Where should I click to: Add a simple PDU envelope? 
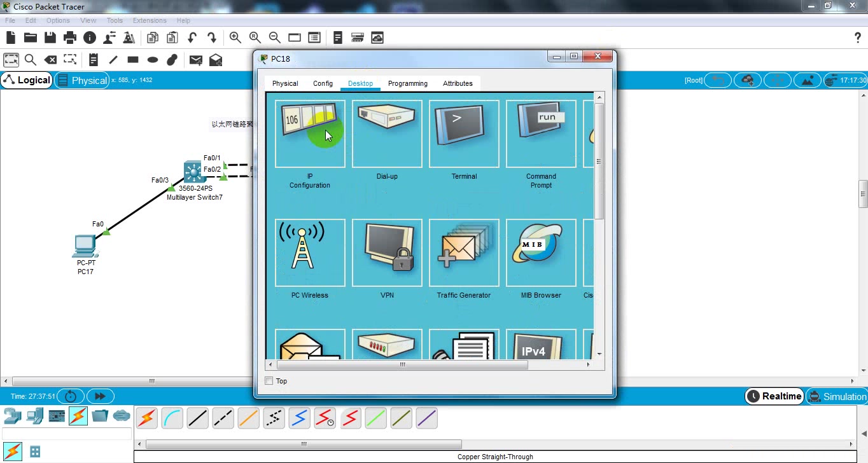pos(196,60)
